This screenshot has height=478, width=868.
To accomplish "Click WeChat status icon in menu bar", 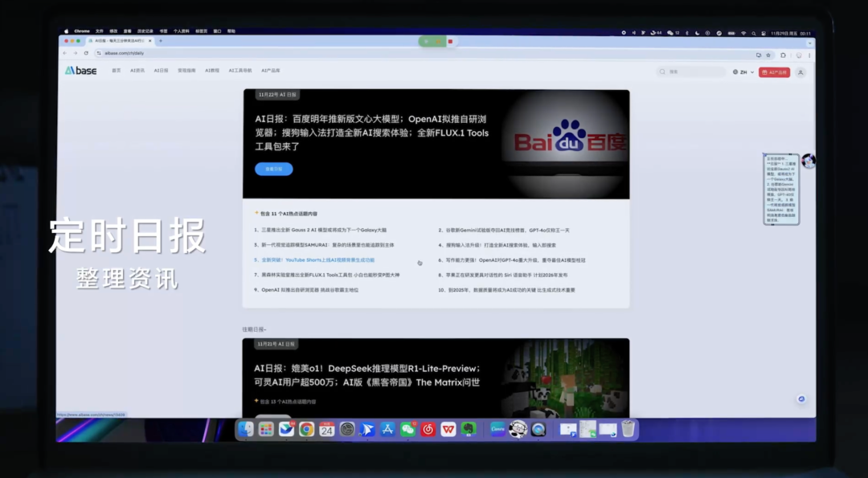I will (x=673, y=33).
